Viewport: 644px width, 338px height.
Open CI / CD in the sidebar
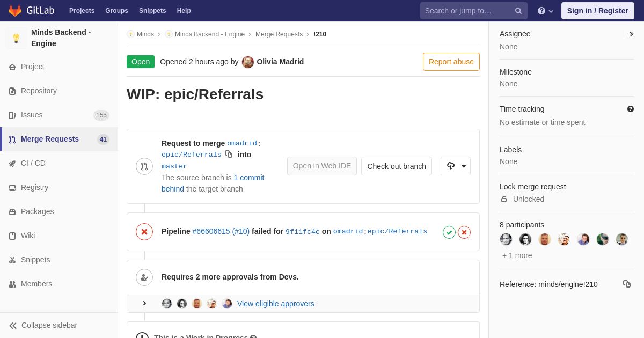tap(33, 163)
